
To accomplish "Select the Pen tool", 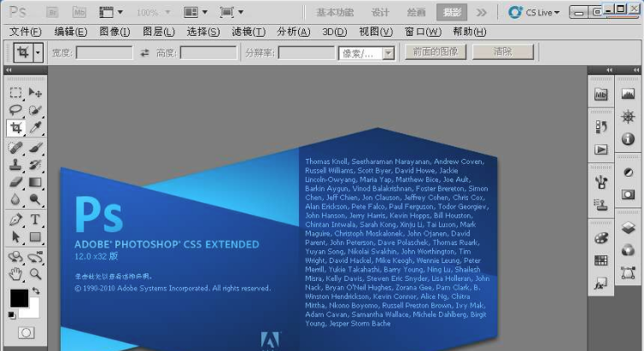I will (x=15, y=219).
